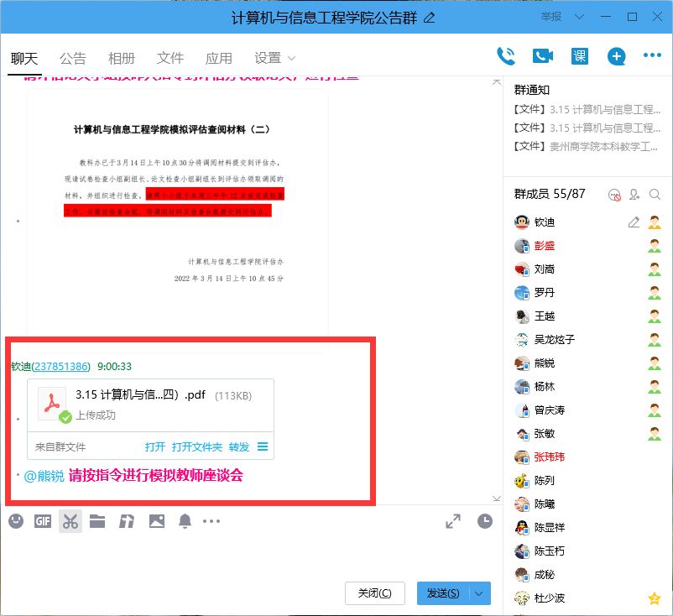
Task: Start a video call
Action: (x=541, y=55)
